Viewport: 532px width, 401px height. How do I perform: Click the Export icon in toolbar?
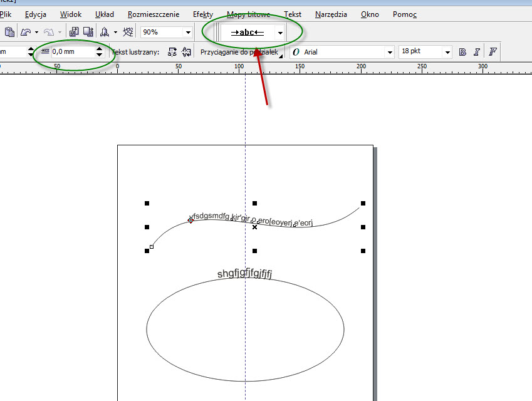[90, 32]
